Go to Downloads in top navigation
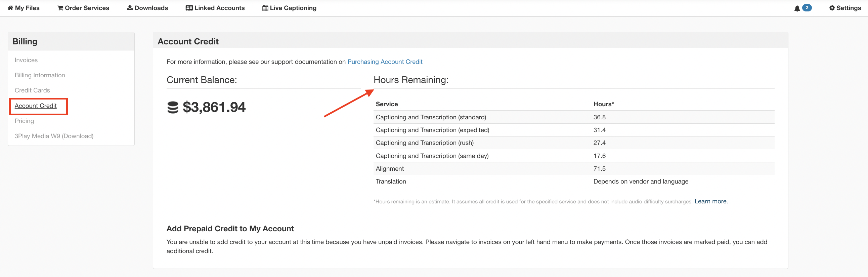Screen dimensions: 868x277 click(x=147, y=8)
